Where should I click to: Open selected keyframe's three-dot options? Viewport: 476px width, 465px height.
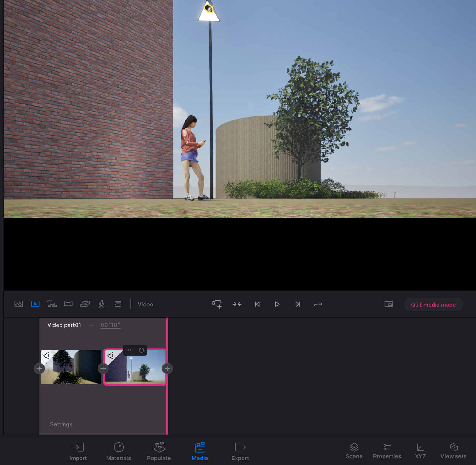pyautogui.click(x=129, y=350)
